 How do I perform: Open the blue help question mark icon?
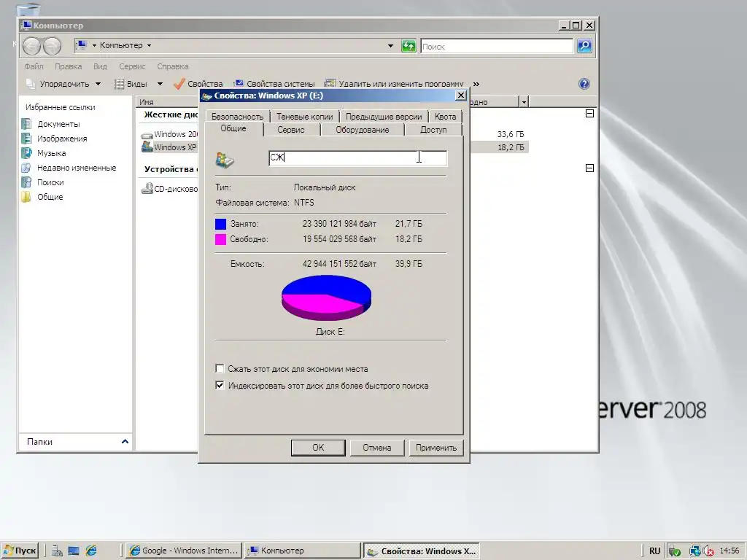point(584,84)
